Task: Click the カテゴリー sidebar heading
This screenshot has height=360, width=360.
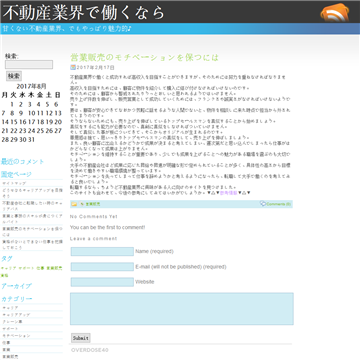Action: [17, 299]
